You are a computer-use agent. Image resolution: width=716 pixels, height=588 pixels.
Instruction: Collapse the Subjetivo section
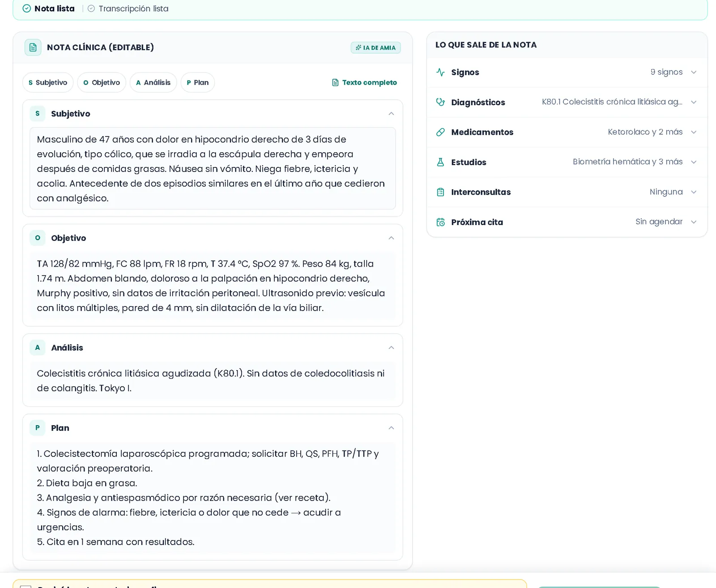(x=391, y=114)
